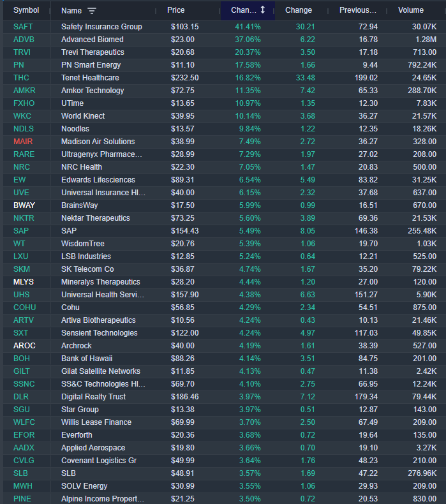Open the EW ticker symbol

point(20,180)
